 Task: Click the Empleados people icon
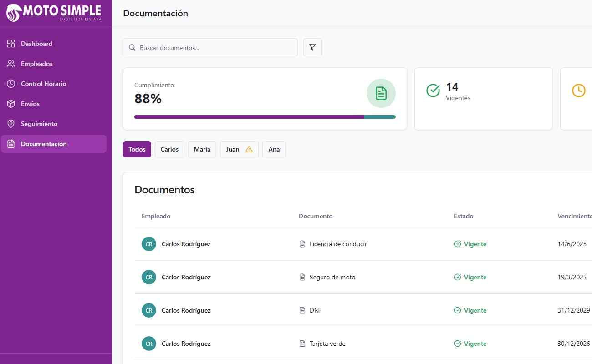coord(11,64)
